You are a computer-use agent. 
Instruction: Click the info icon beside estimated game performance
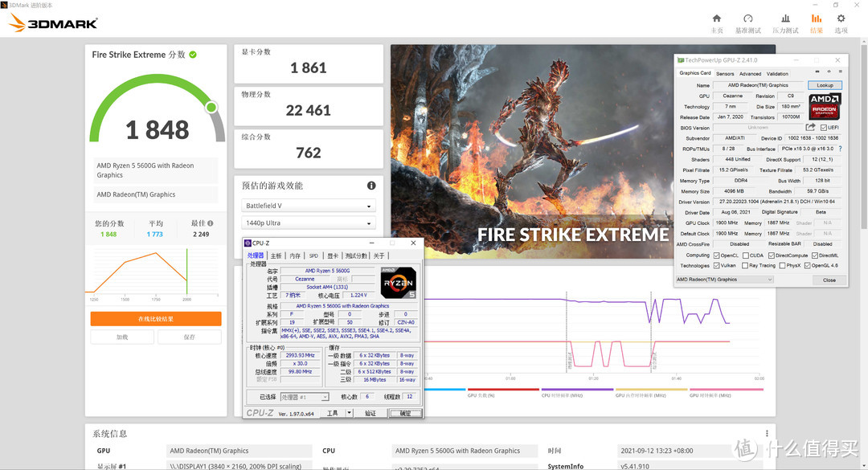(371, 186)
